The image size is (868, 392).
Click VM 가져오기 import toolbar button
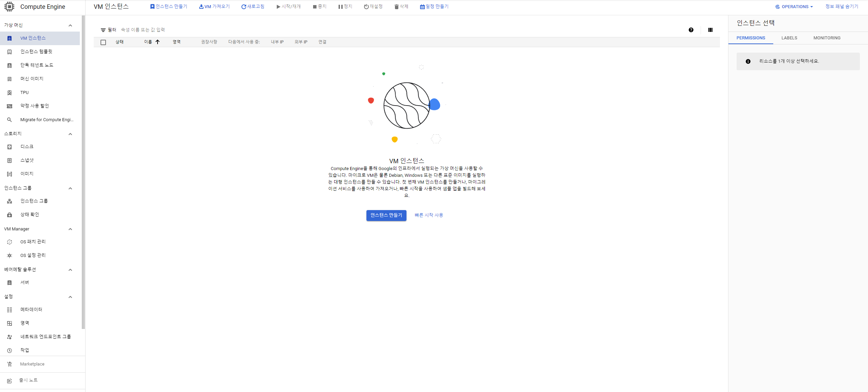pyautogui.click(x=214, y=6)
